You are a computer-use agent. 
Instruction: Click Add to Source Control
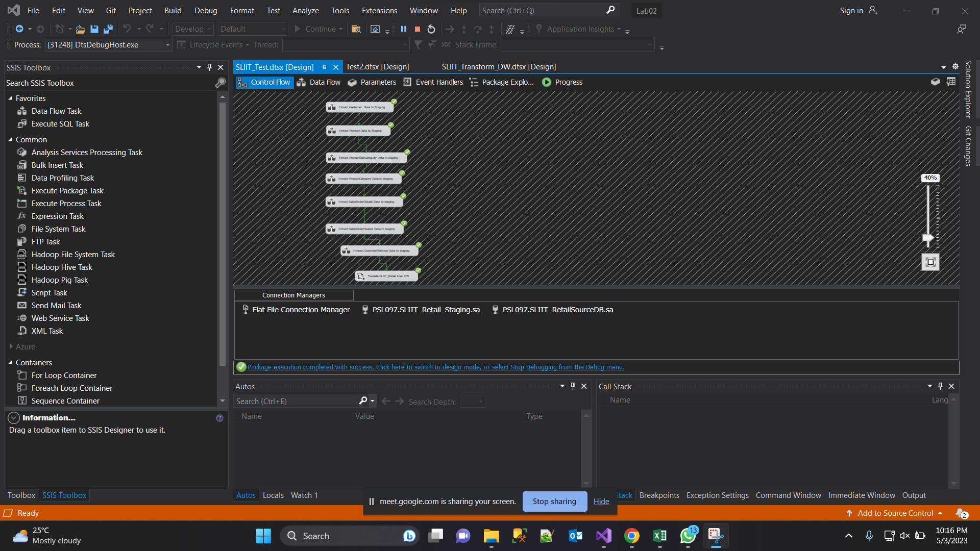pos(895,513)
